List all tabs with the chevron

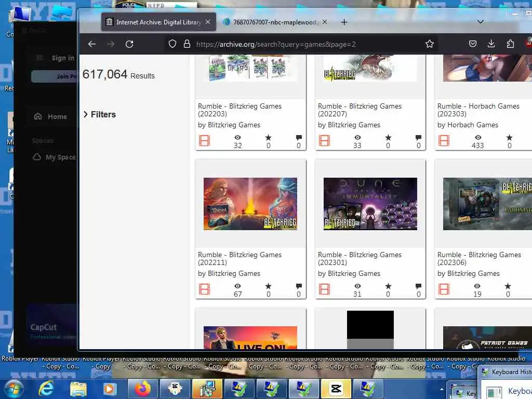click(481, 22)
